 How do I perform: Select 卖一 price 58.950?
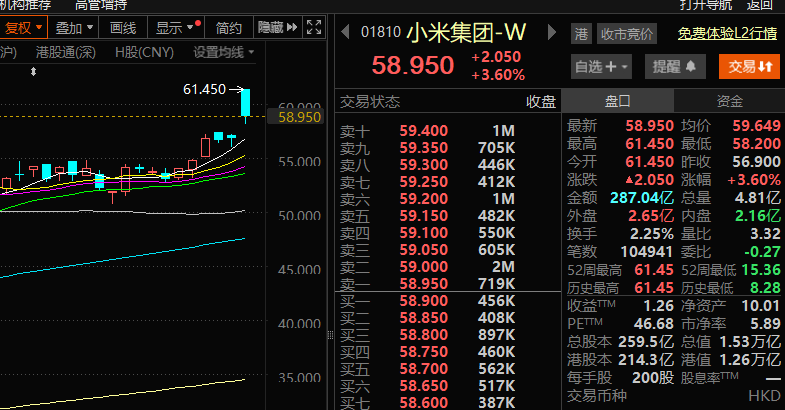point(424,283)
